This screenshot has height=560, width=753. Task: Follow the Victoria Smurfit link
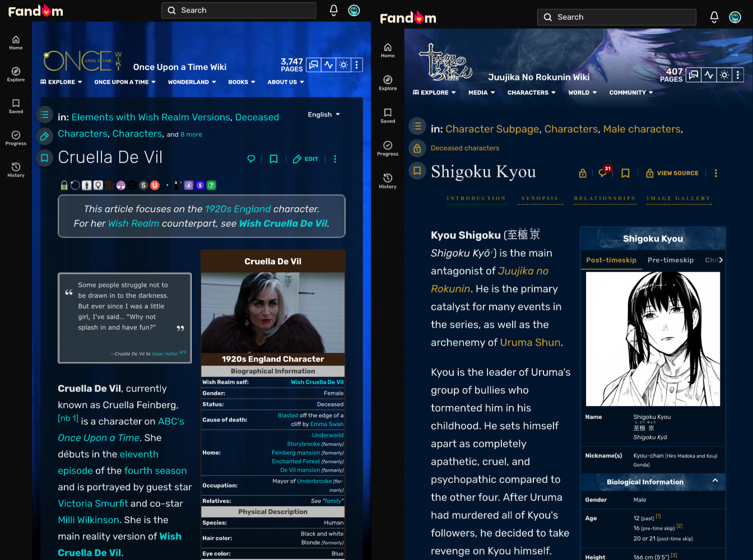(93, 503)
